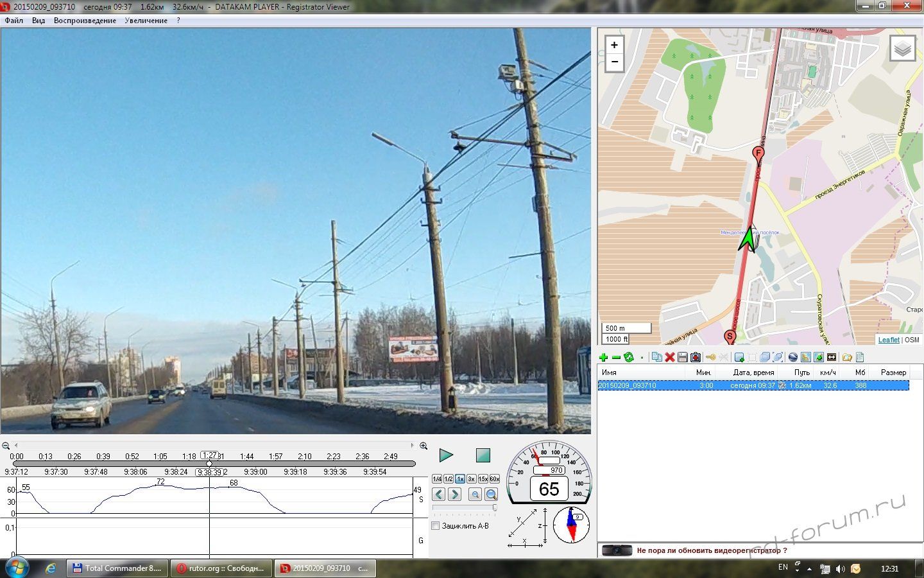Set playback speed to 1/2
Image resolution: width=924 pixels, height=578 pixels.
click(449, 479)
